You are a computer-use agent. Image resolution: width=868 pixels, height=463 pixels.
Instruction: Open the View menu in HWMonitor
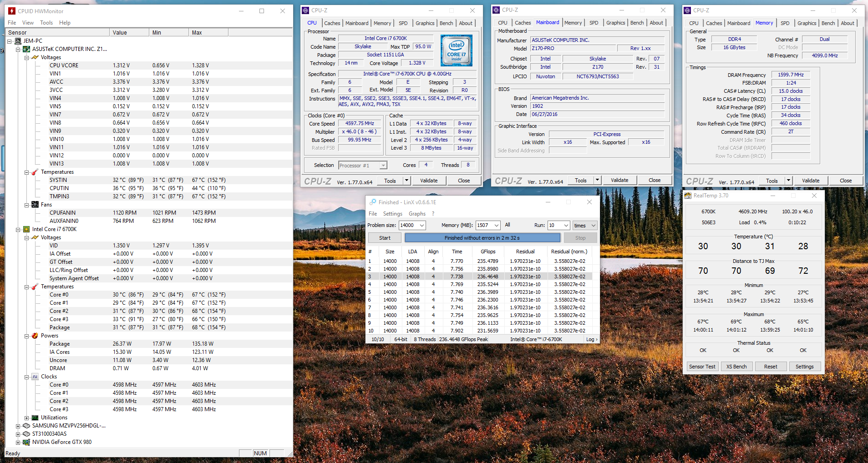click(28, 23)
